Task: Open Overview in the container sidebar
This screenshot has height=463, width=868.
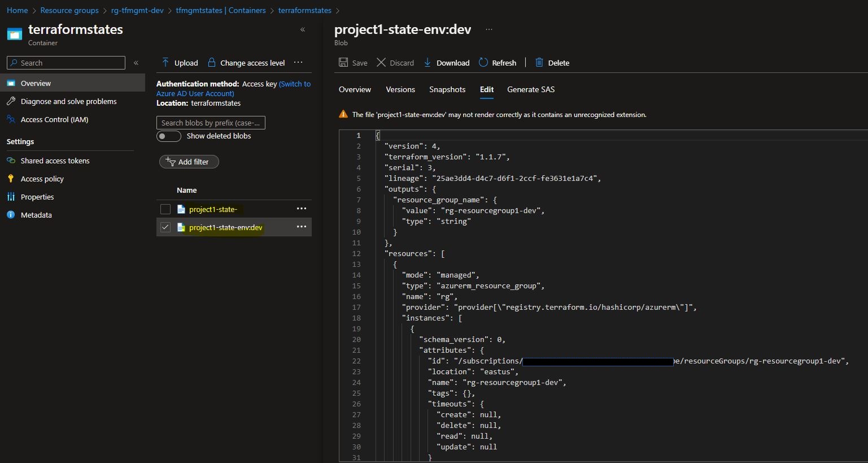Action: 72,83
